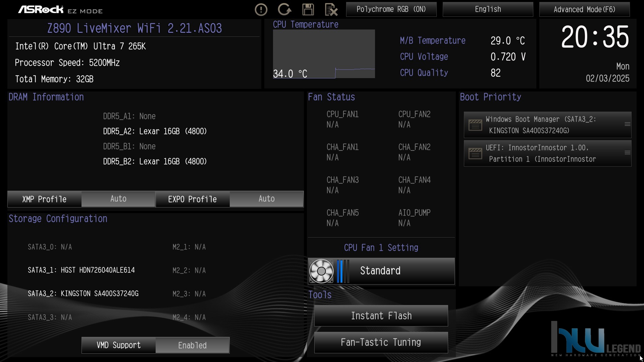Click SATA3_2 KINGSTON drive entry
This screenshot has width=644, height=362.
click(83, 294)
